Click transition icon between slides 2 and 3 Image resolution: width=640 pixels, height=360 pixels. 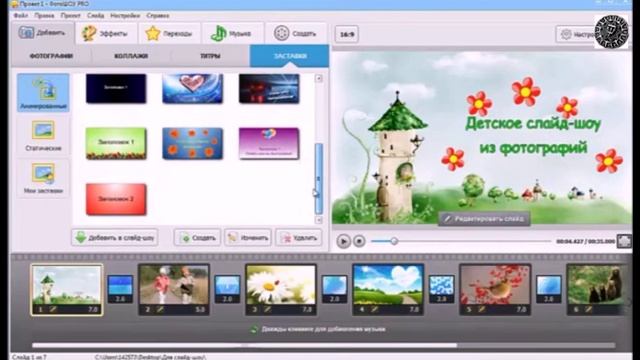click(227, 289)
